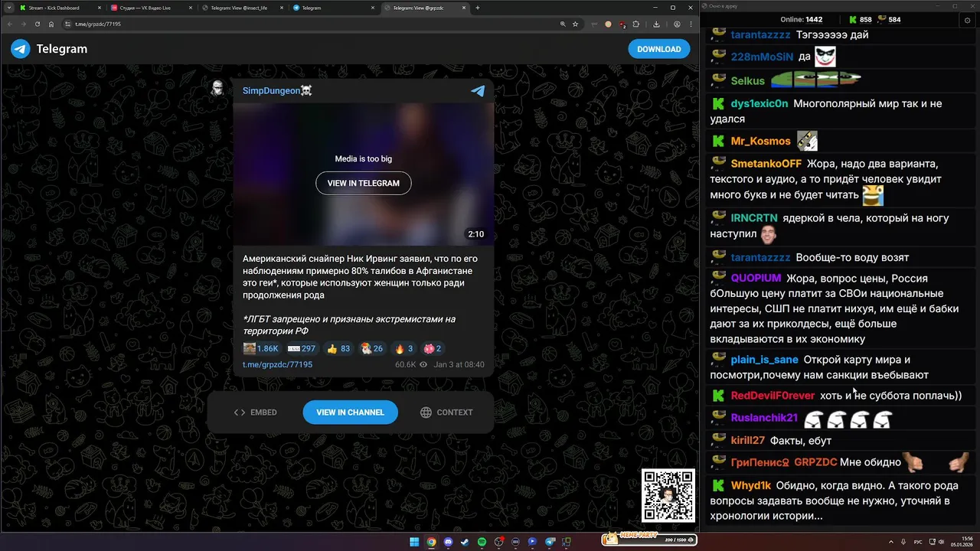This screenshot has height=551, width=980.
Task: Click the browser back arrow
Action: click(x=11, y=24)
